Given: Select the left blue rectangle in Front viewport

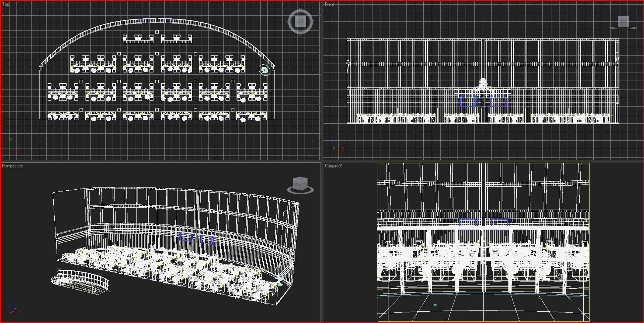Looking at the screenshot, I should pos(468,101).
